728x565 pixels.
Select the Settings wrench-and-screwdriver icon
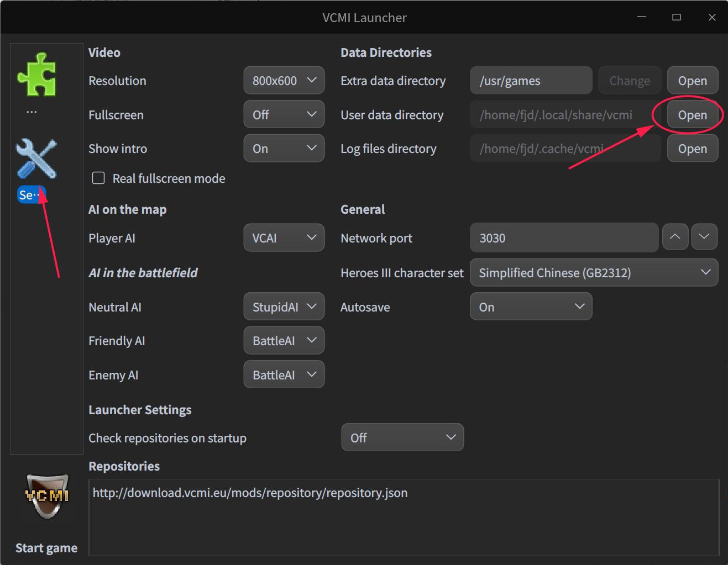click(x=36, y=159)
